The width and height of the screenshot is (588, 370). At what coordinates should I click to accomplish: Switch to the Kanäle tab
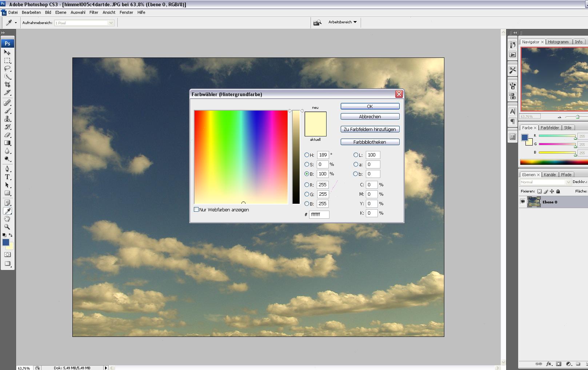550,175
